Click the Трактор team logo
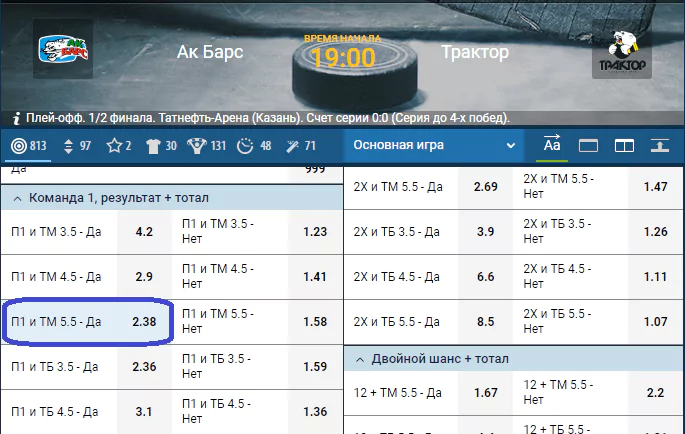Image resolution: width=685 pixels, height=434 pixels. (622, 49)
